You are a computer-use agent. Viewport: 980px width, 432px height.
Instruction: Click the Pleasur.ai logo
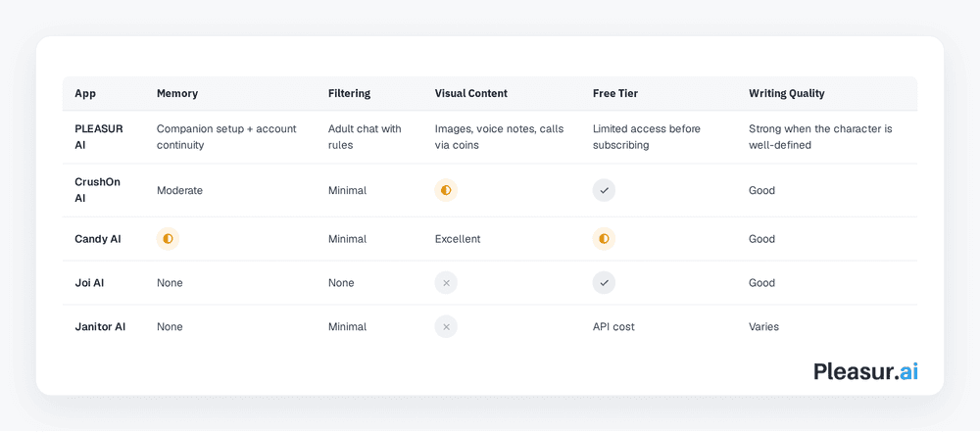(x=865, y=371)
